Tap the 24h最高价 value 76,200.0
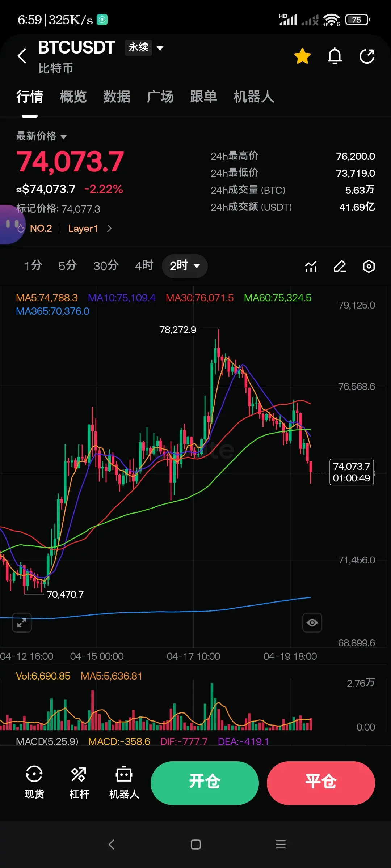Viewport: 391px width, 868px height. 356,156
